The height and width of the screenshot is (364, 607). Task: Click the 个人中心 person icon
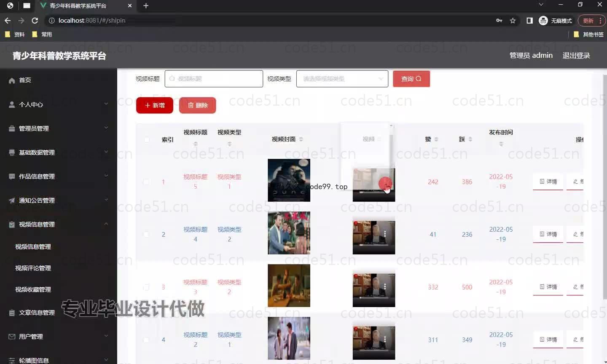pyautogui.click(x=12, y=104)
